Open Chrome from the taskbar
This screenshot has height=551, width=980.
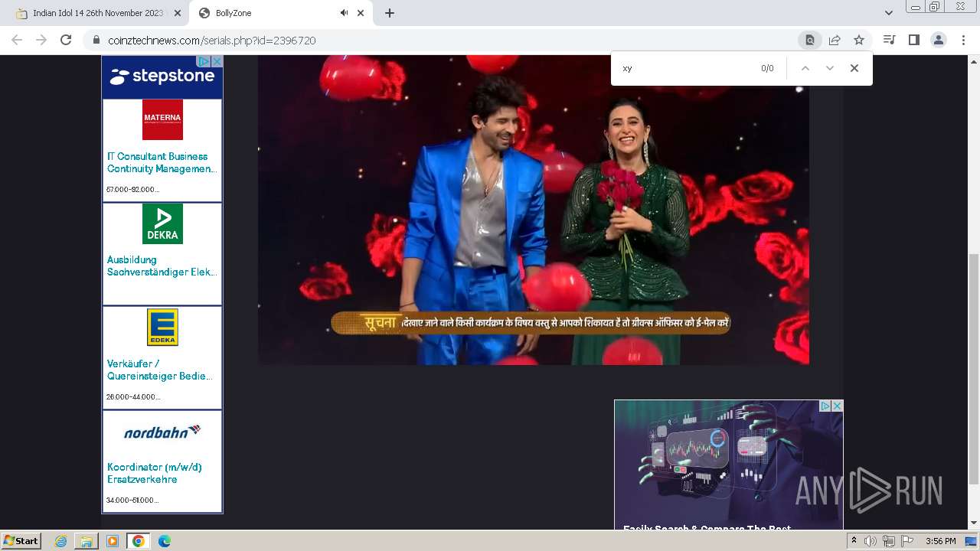point(139,541)
